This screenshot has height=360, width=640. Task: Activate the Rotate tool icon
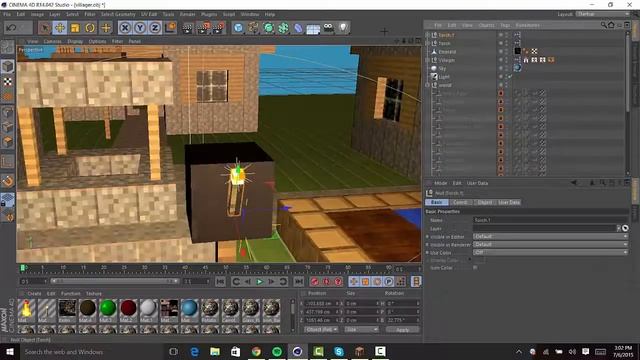pyautogui.click(x=90, y=28)
